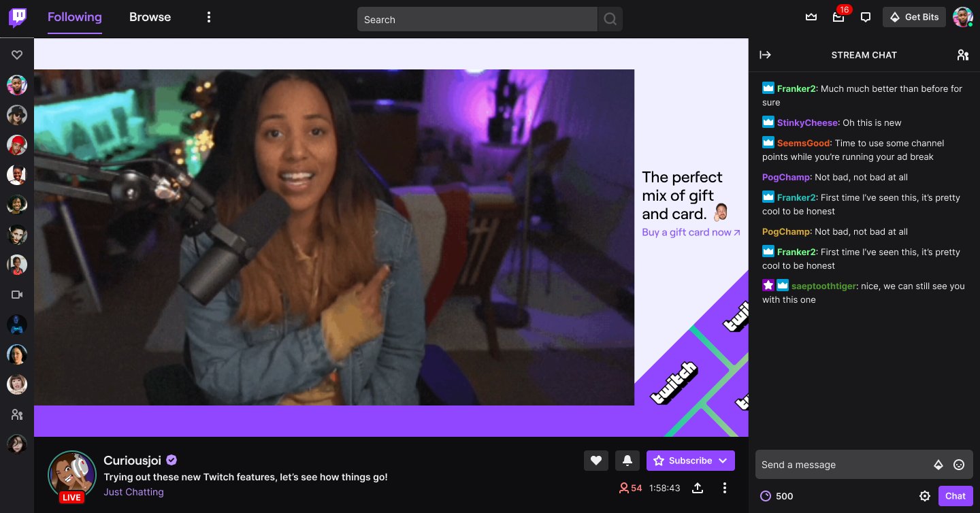The image size is (980, 513).
Task: Click the Get Bits button
Action: (x=914, y=17)
